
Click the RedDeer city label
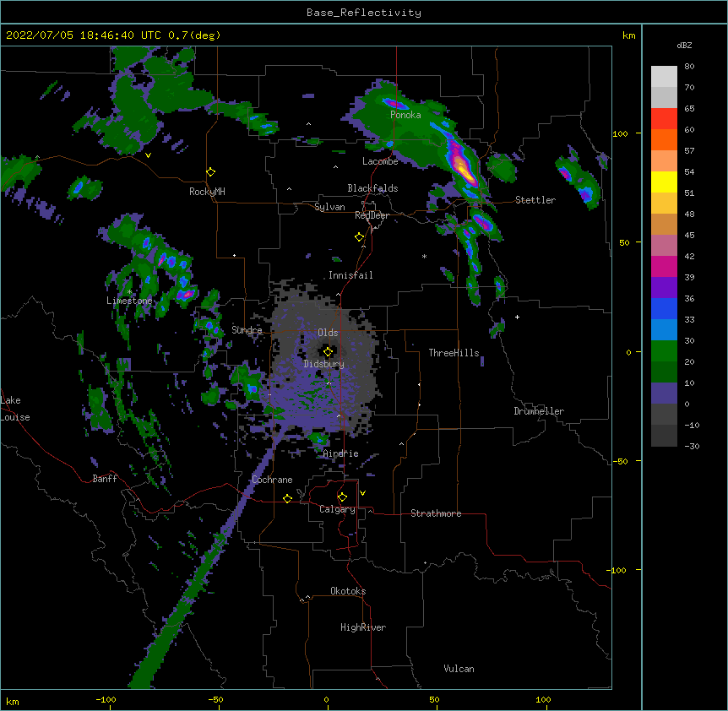click(372, 215)
